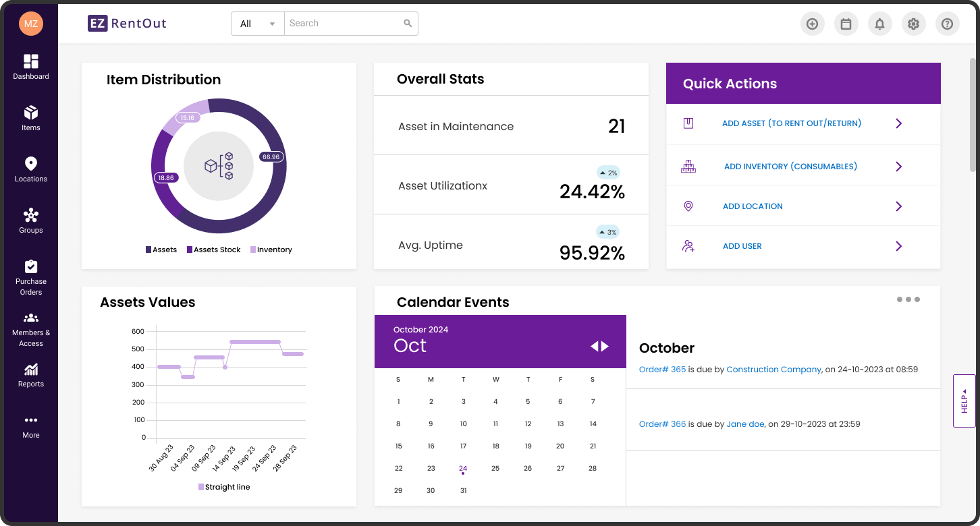The image size is (980, 526).
Task: Click the Jane doe customer link
Action: (745, 424)
